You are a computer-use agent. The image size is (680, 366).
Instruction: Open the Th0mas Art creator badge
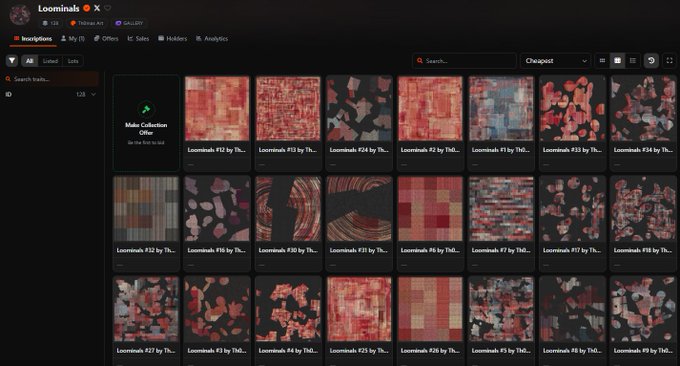pyautogui.click(x=87, y=23)
